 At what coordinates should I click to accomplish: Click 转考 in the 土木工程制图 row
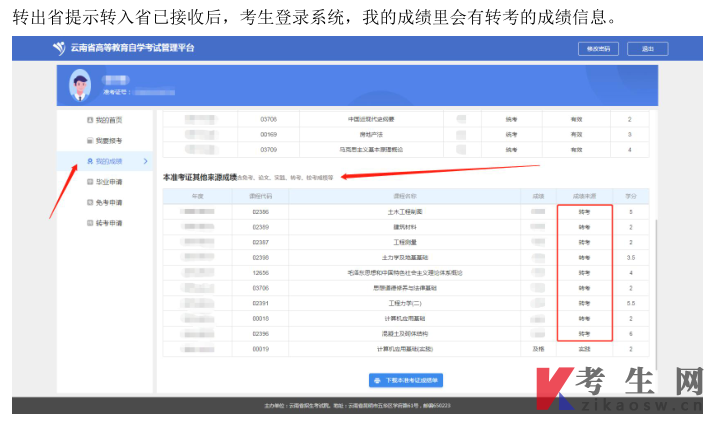(x=584, y=212)
